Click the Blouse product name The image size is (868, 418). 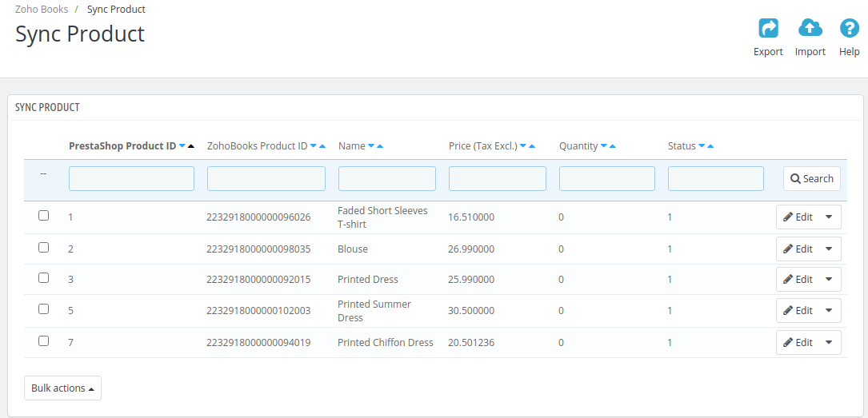353,249
